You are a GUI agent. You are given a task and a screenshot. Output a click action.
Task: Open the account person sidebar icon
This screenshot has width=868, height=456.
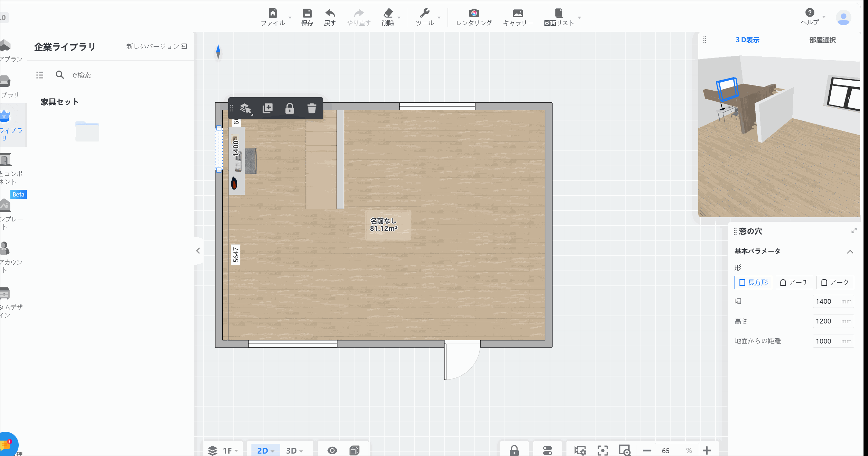5,248
